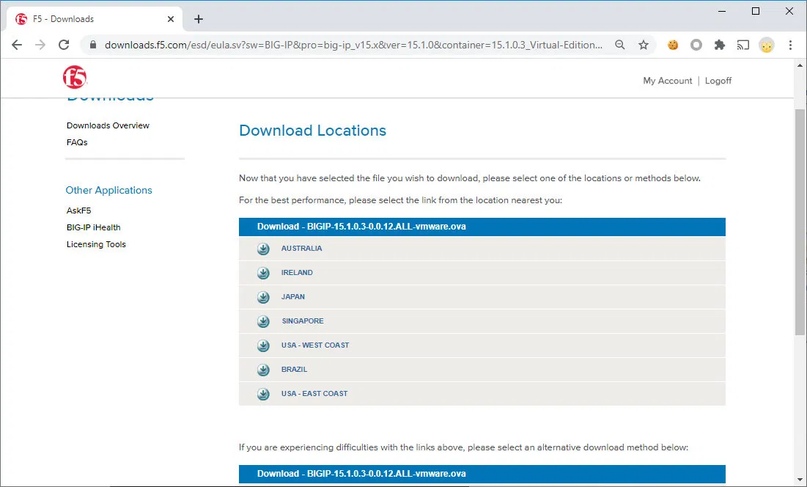
Task: Click the page vertical scrollbar thumb
Action: pos(800,222)
